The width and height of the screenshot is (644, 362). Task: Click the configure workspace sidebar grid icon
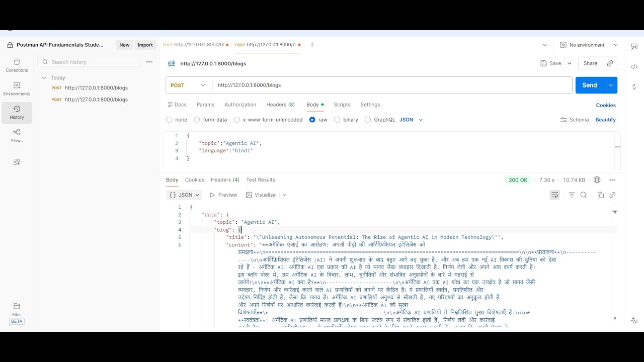17,162
